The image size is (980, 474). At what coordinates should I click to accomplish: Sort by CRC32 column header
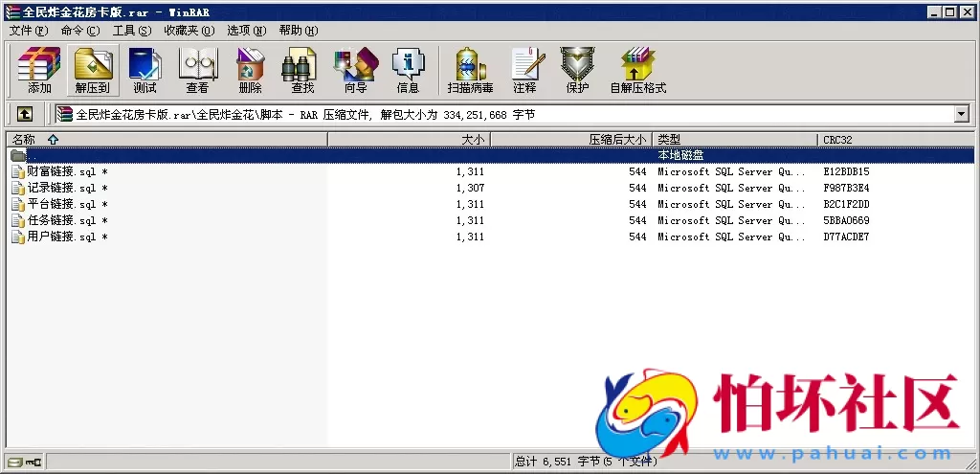click(896, 140)
